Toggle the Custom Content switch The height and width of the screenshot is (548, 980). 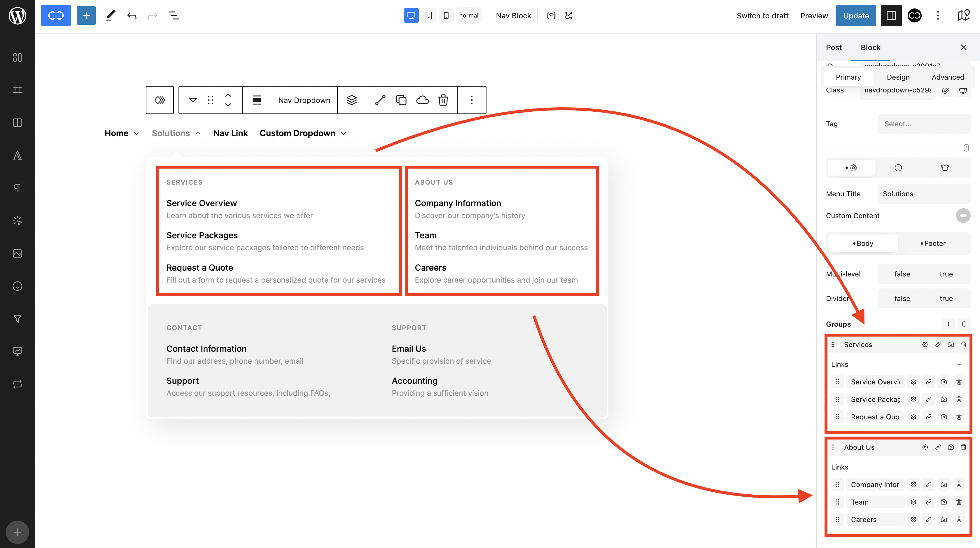[963, 216]
